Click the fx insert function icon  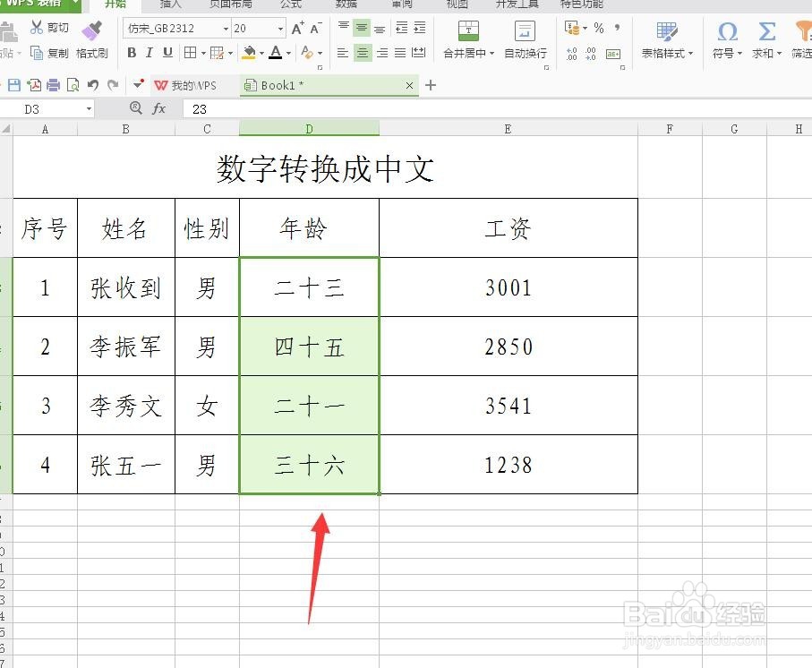(158, 108)
